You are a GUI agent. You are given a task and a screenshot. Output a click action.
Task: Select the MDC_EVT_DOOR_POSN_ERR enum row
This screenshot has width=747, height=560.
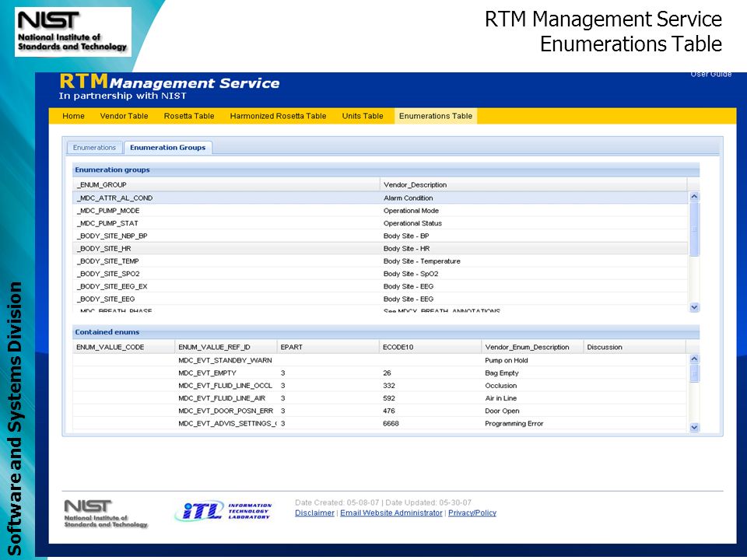tap(379, 411)
